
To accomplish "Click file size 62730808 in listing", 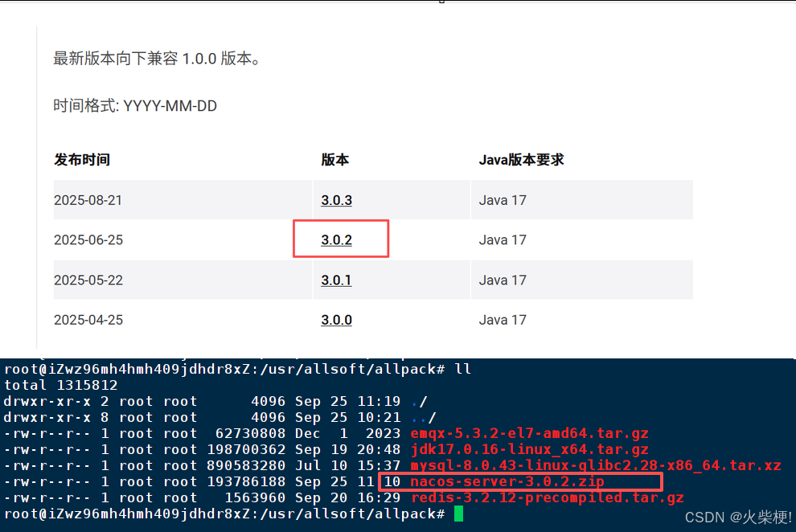I will point(250,433).
